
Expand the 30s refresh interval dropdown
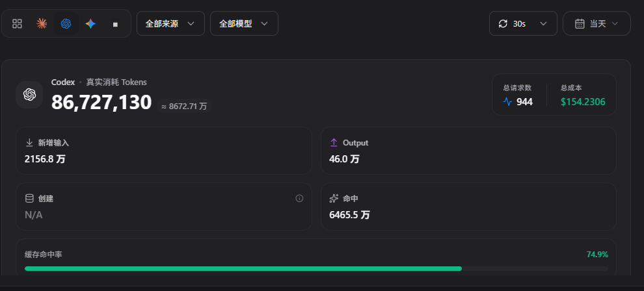pyautogui.click(x=523, y=23)
